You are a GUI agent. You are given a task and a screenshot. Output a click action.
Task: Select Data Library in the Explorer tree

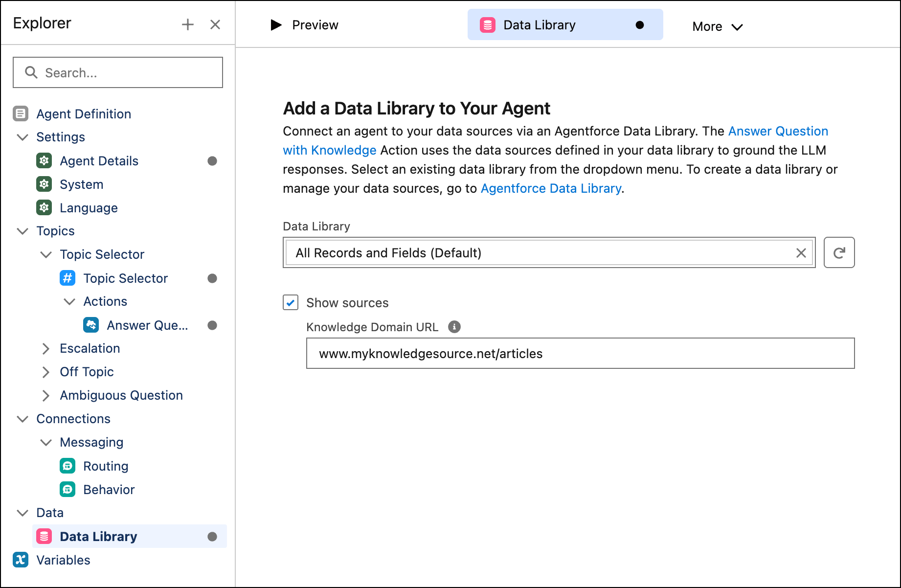[x=130, y=536]
